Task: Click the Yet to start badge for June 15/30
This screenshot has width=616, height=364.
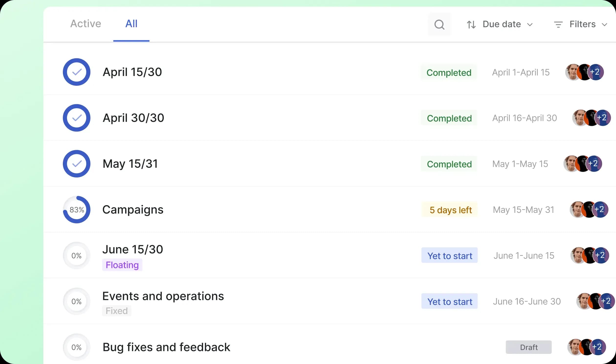Action: click(x=449, y=255)
